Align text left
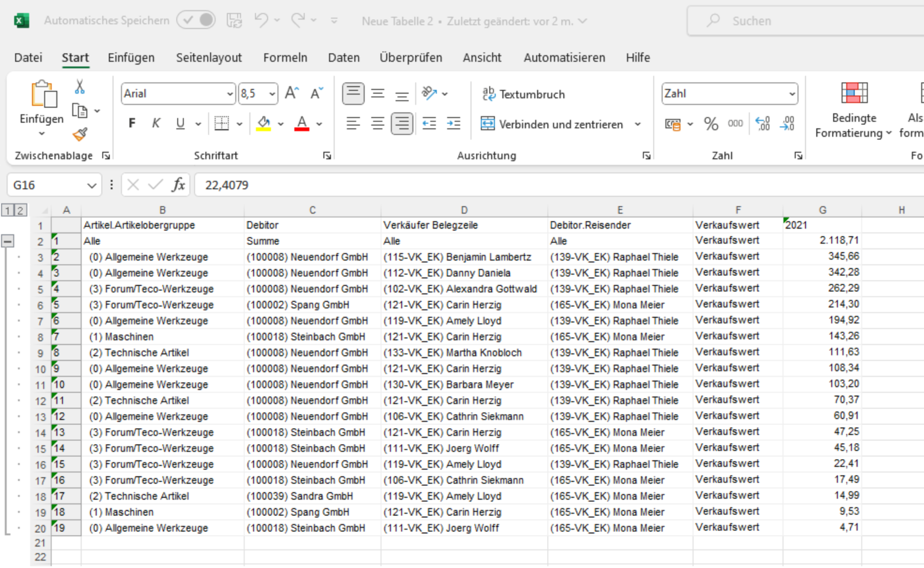The width and height of the screenshot is (924, 568). (x=353, y=124)
